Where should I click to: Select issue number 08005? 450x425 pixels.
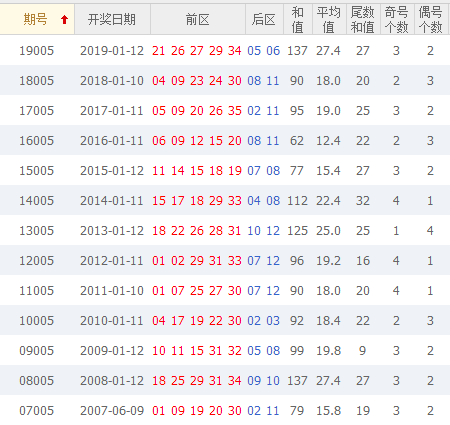36,381
